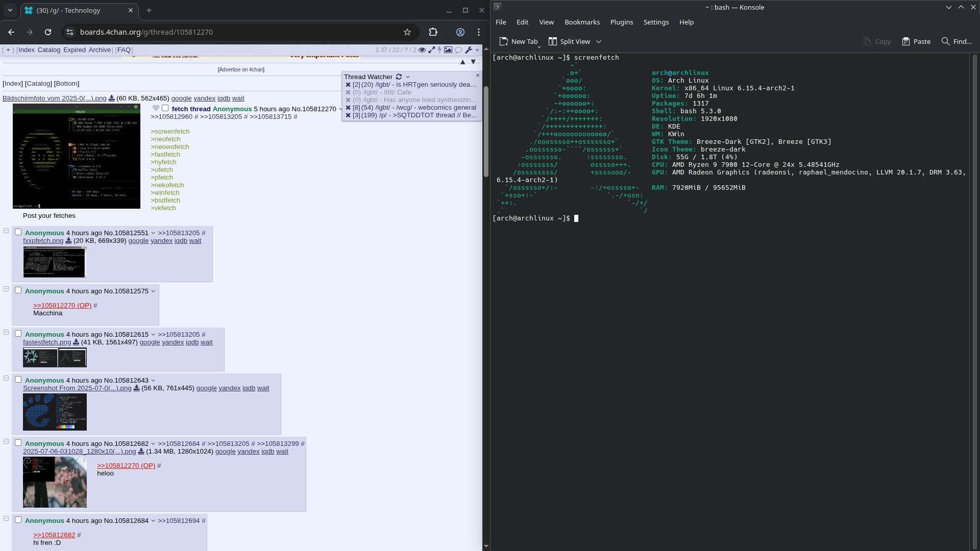Open the Catalog link in the top nav bar
Screen dimensions: 980x551
tap(49, 50)
